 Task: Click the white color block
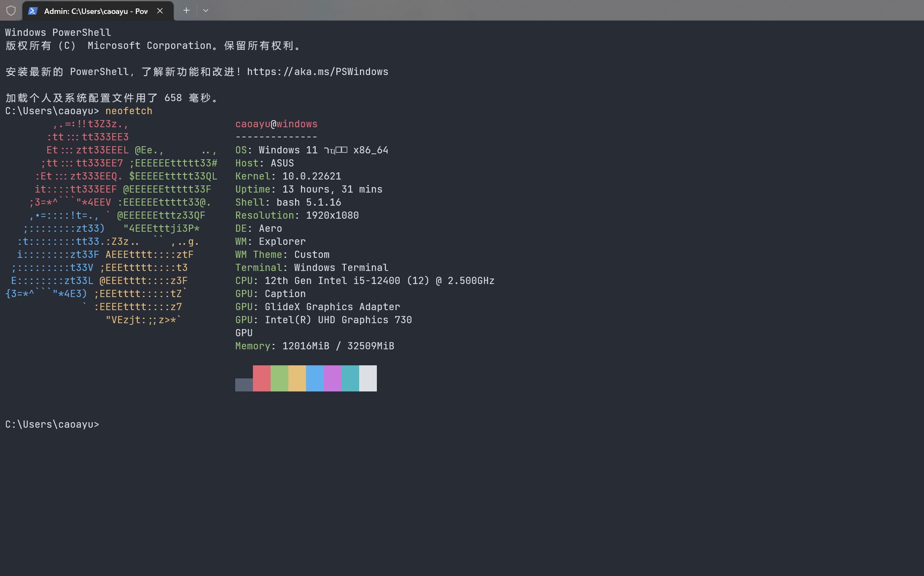tap(368, 378)
